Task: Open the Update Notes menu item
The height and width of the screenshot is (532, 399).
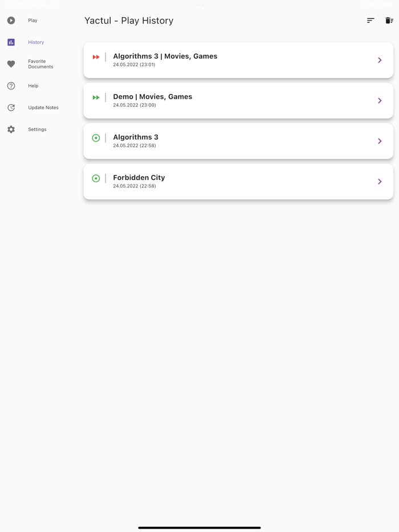Action: 43,108
